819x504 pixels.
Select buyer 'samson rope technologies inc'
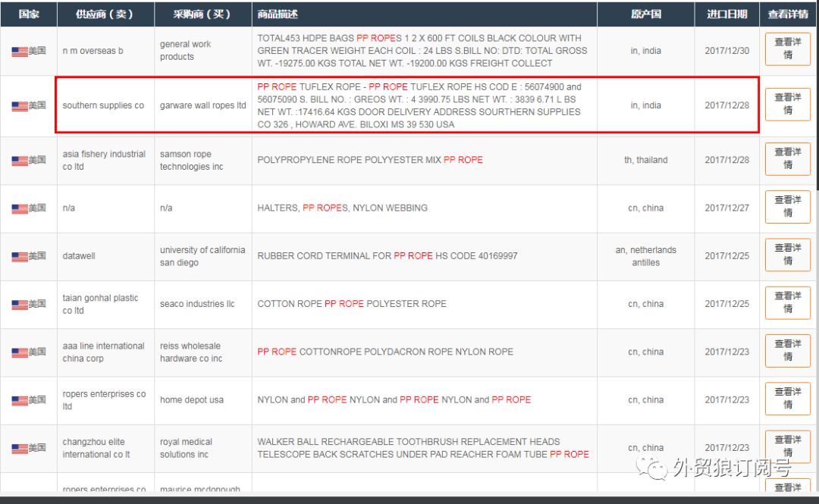[191, 160]
